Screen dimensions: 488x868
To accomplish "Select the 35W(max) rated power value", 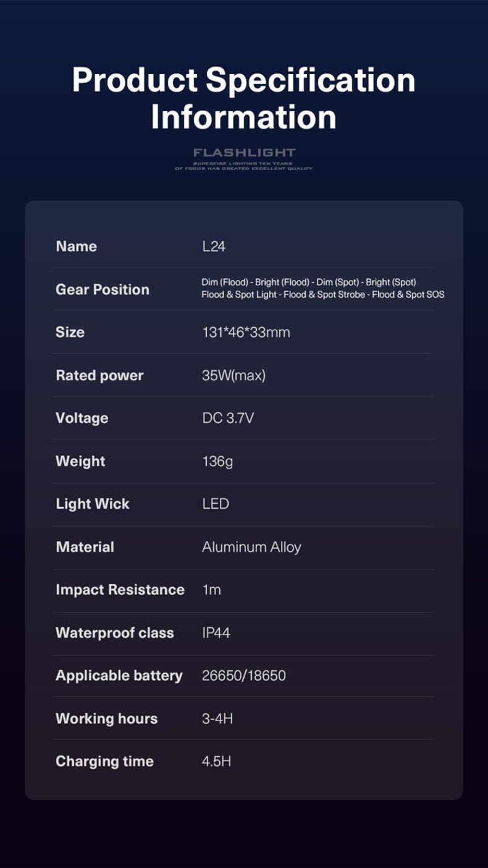I will (233, 375).
